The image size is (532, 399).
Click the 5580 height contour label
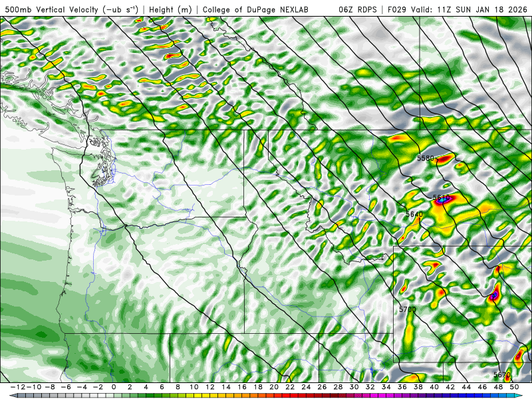coord(426,158)
